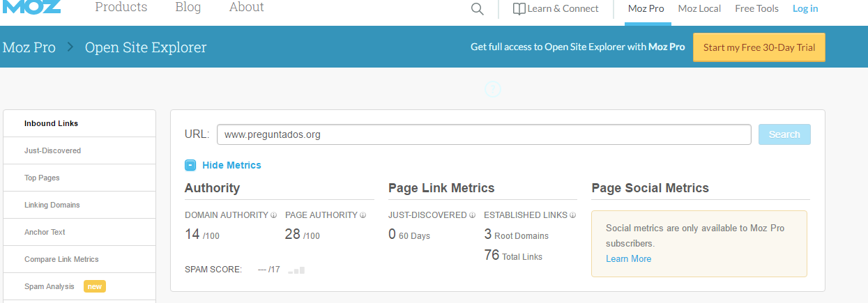Click the Domain Authority info icon
868x303 pixels.
pos(274,215)
